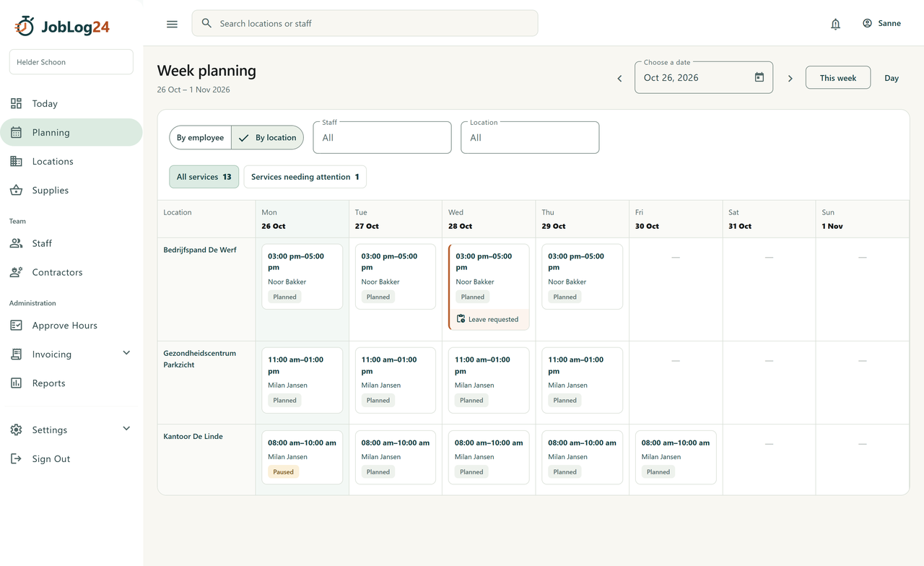Image resolution: width=924 pixels, height=566 pixels.
Task: Click the This week button
Action: click(838, 78)
